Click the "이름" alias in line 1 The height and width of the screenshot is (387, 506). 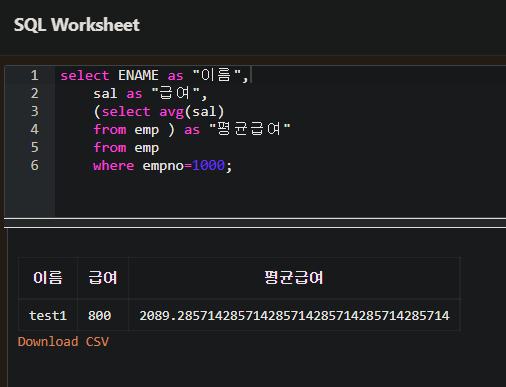point(217,75)
